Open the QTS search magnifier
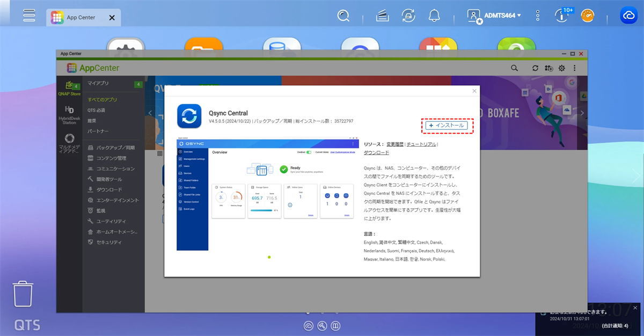 click(343, 16)
